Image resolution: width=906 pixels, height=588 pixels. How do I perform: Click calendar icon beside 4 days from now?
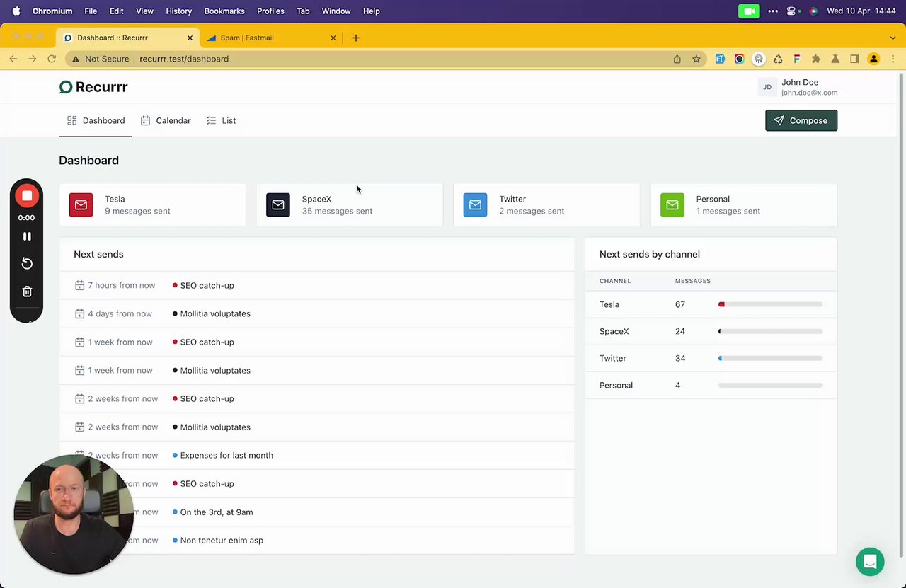tap(80, 313)
